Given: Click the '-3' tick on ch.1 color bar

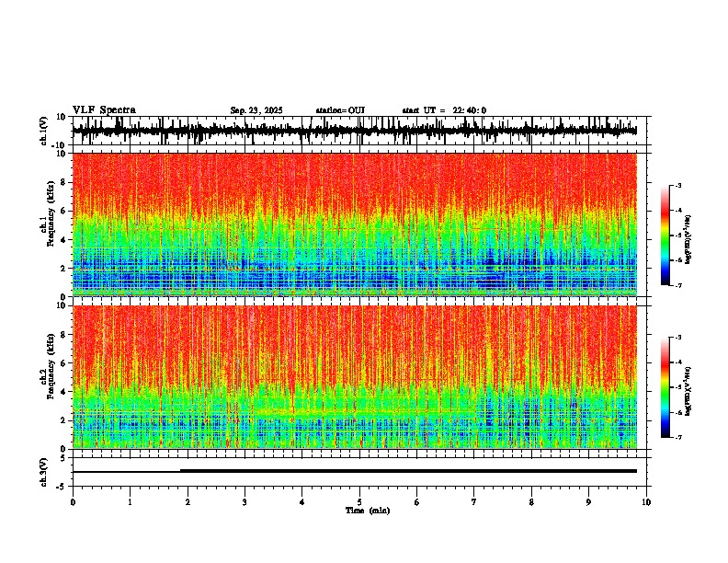Looking at the screenshot, I should pyautogui.click(x=678, y=186).
